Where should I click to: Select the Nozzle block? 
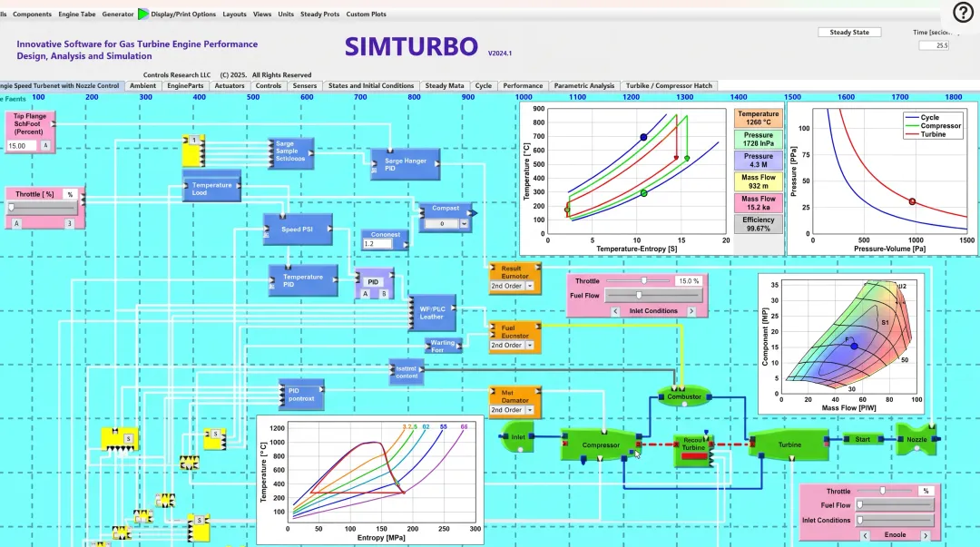[x=916, y=439]
